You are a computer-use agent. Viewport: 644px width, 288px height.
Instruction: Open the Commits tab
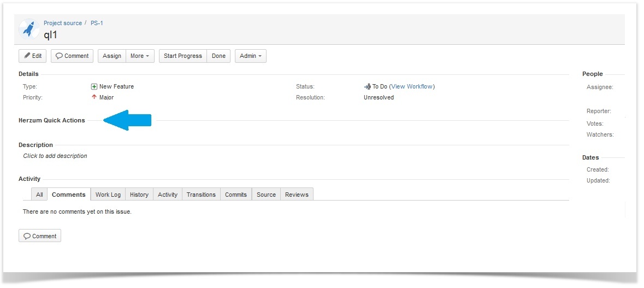(x=236, y=195)
